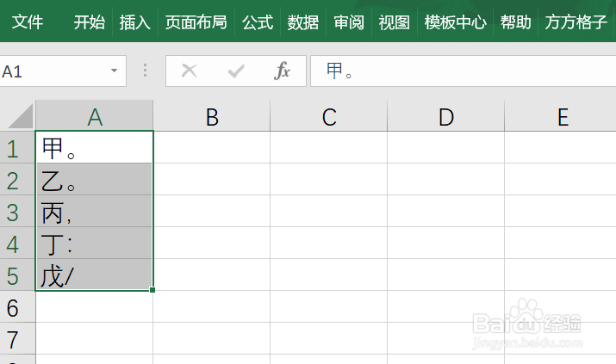Viewport: 616px width, 364px height.
Task: Click the select-all triangle corner
Action: (x=20, y=116)
